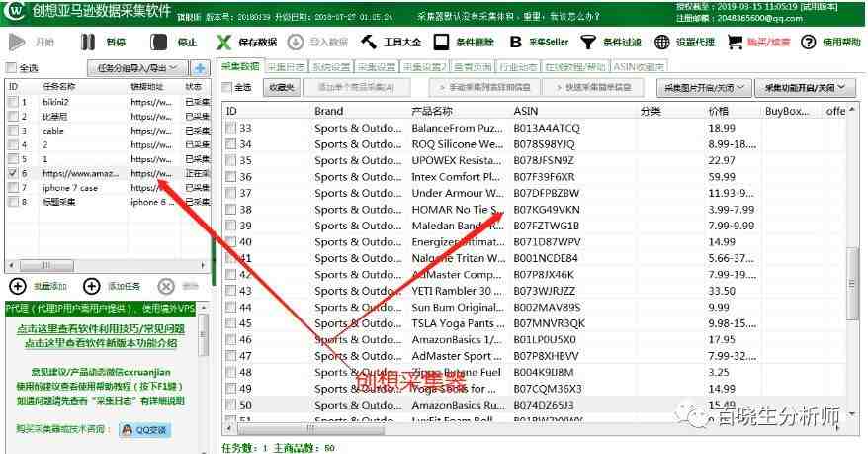Viewport: 868px width, 454px height.
Task: Click the Add Task (添加任务) plus icon
Action: 91,286
